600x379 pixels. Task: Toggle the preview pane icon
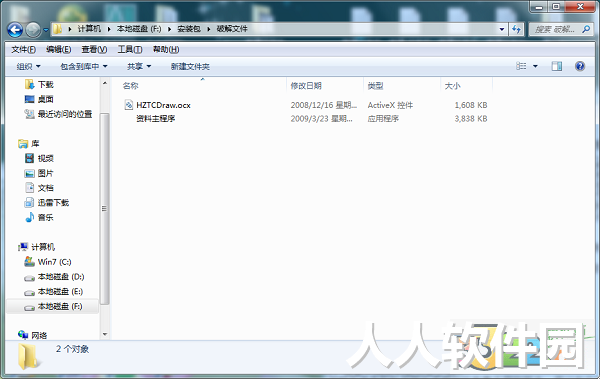coord(557,66)
